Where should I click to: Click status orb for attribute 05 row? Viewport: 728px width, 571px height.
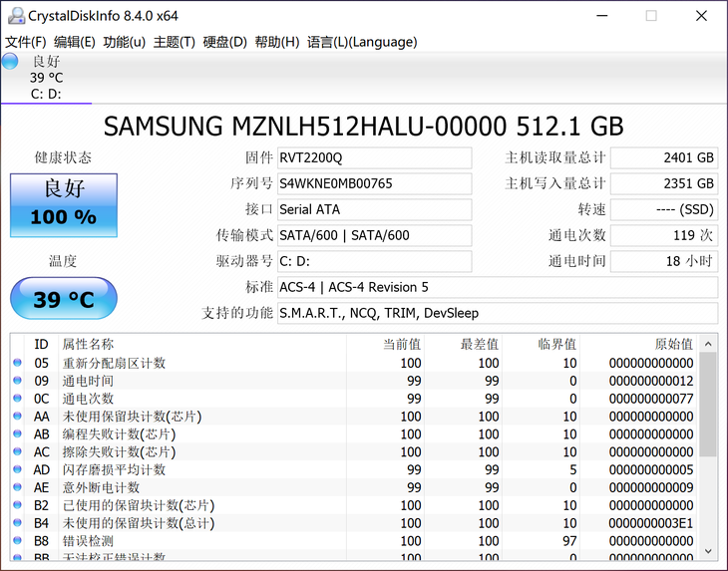17,363
